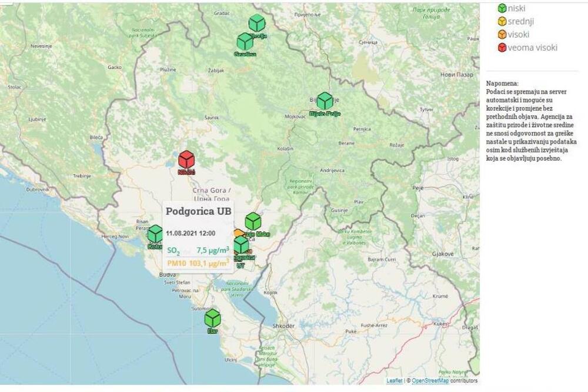Click the Gradina station cube marker
Screen dimensions: 588x392
click(245, 42)
